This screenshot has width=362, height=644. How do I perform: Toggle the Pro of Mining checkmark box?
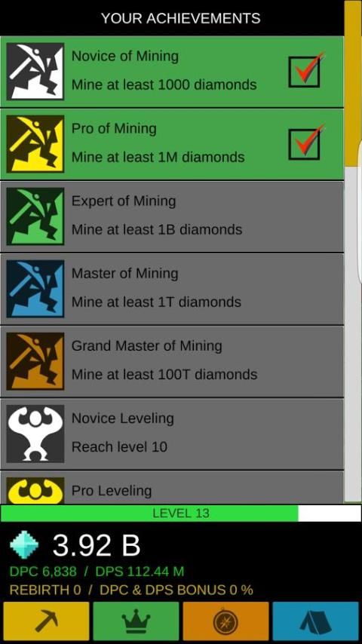click(x=305, y=144)
